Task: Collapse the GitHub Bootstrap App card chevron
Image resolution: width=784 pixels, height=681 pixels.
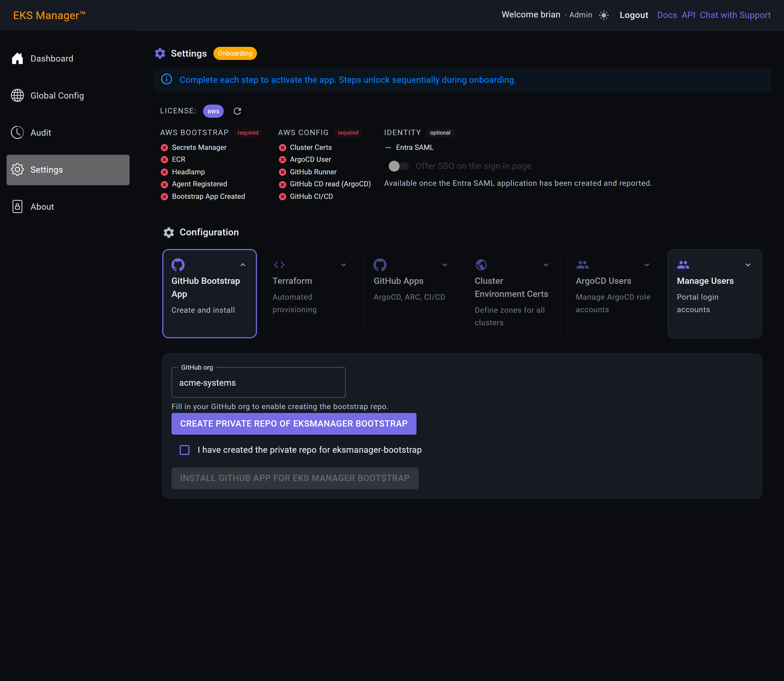Action: coord(243,265)
